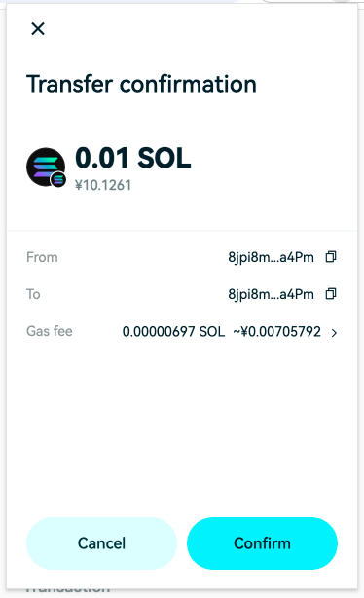Click the ~¥0.00705792 fee estimate

277,332
